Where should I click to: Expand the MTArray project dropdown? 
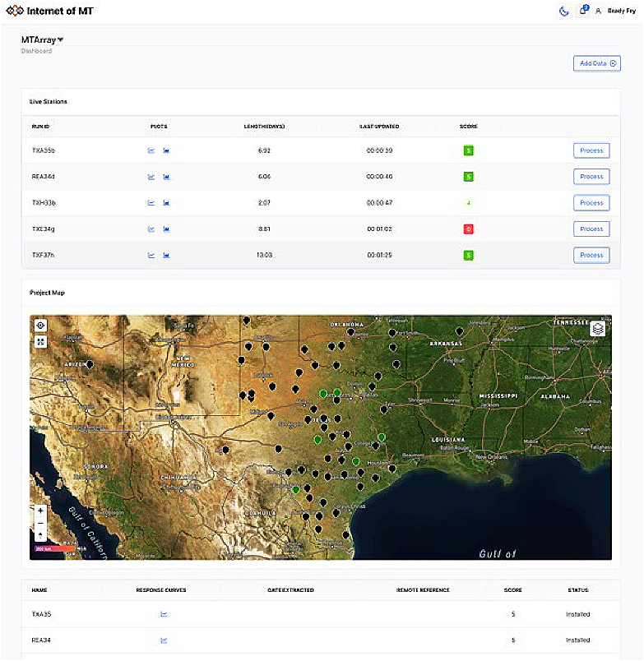[42, 39]
